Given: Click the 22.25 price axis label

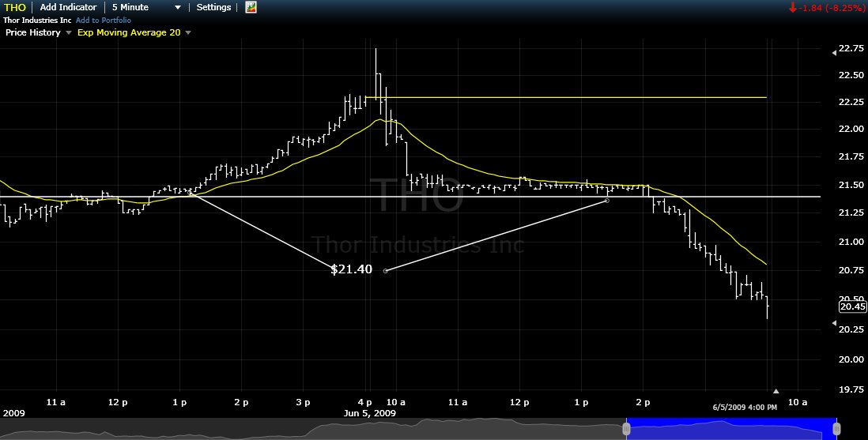Looking at the screenshot, I should point(851,102).
